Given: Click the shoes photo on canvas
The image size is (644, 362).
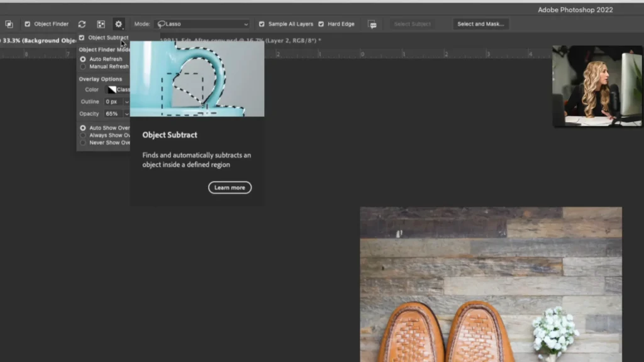Looking at the screenshot, I should pyautogui.click(x=491, y=285).
